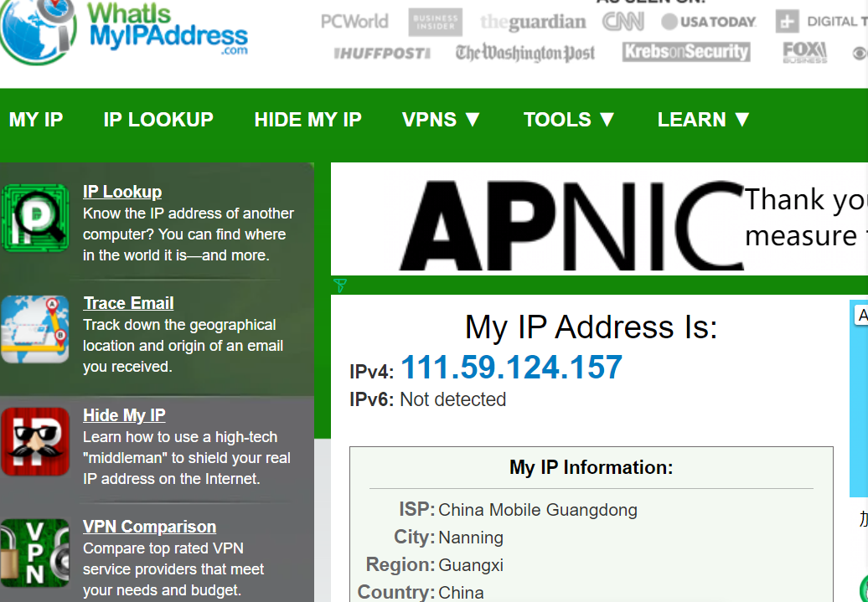Click the Region value 'Guangxi'

point(471,565)
